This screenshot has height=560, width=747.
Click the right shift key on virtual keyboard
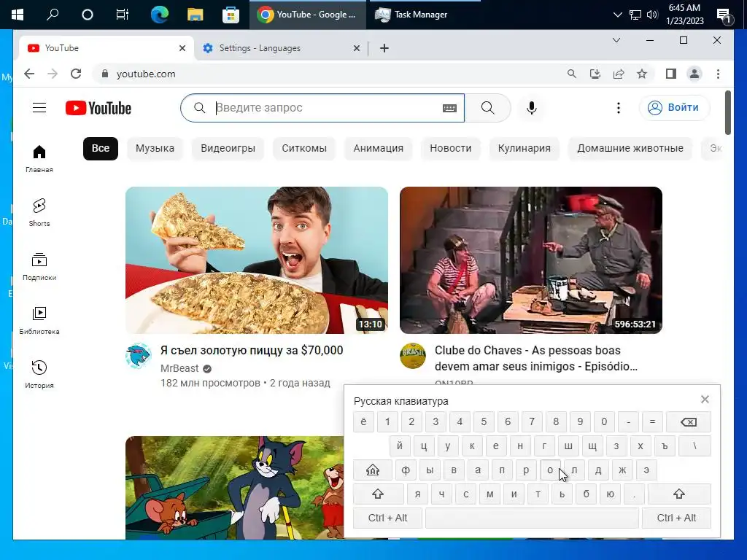click(679, 494)
